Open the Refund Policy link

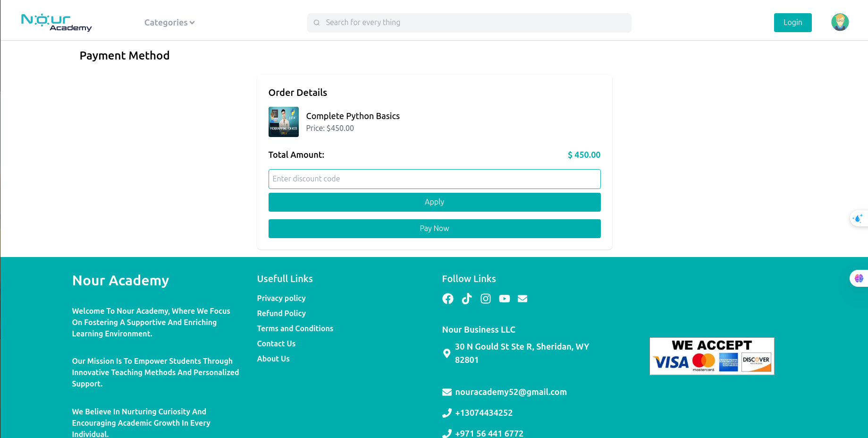tap(281, 313)
